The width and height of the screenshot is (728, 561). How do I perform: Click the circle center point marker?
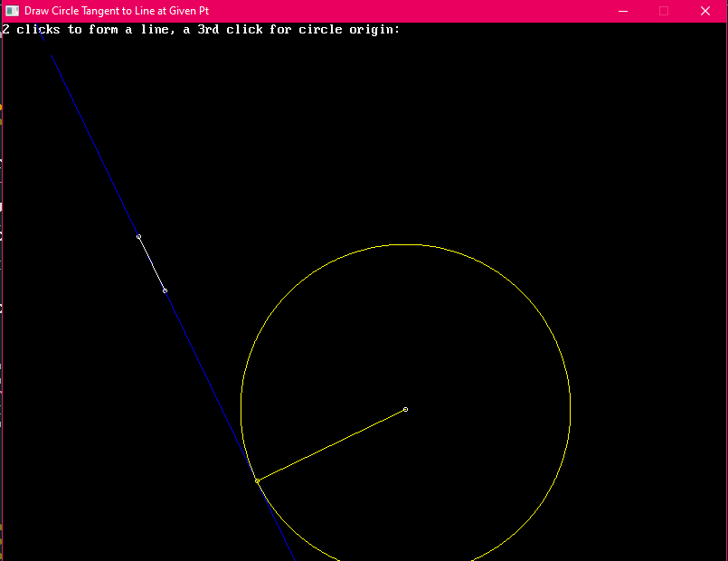(x=405, y=410)
